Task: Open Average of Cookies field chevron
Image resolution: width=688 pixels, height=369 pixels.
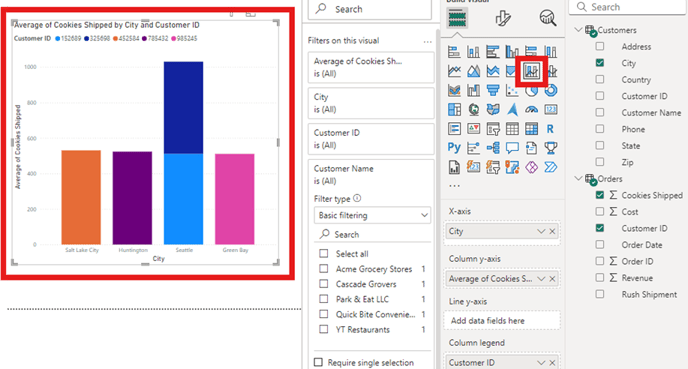Action: (x=541, y=279)
